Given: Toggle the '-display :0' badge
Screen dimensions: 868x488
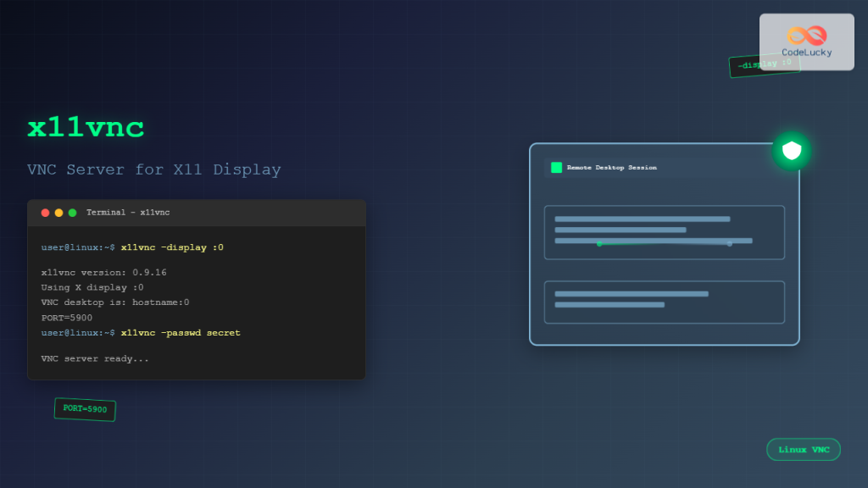Looking at the screenshot, I should [763, 65].
